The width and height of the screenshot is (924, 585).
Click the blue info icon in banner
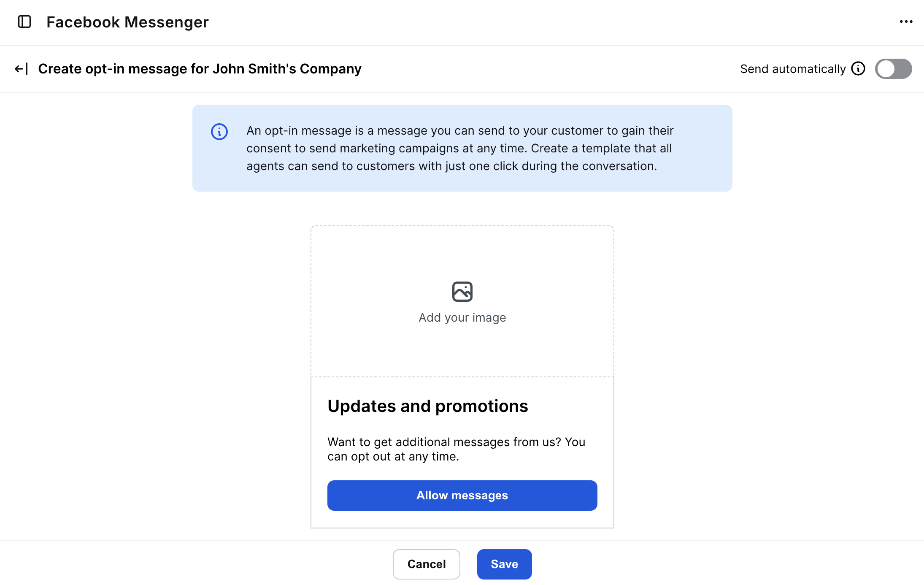tap(219, 132)
